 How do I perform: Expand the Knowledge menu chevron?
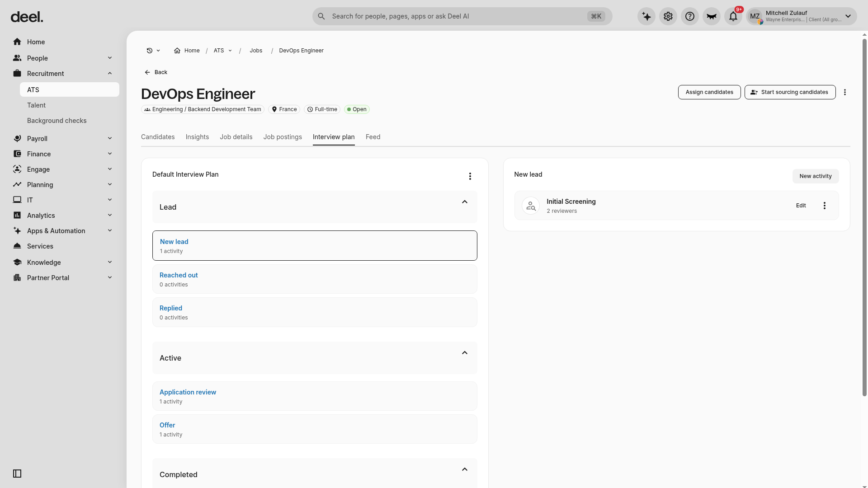110,262
